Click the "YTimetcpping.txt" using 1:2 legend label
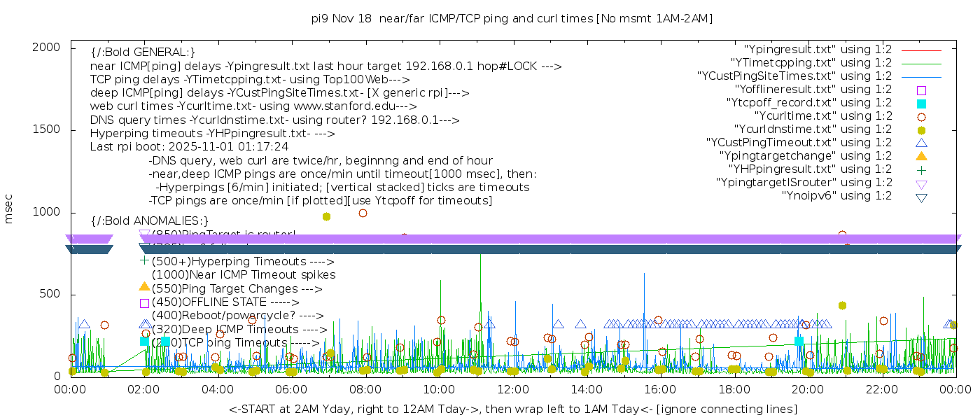The width and height of the screenshot is (980, 420). point(811,63)
